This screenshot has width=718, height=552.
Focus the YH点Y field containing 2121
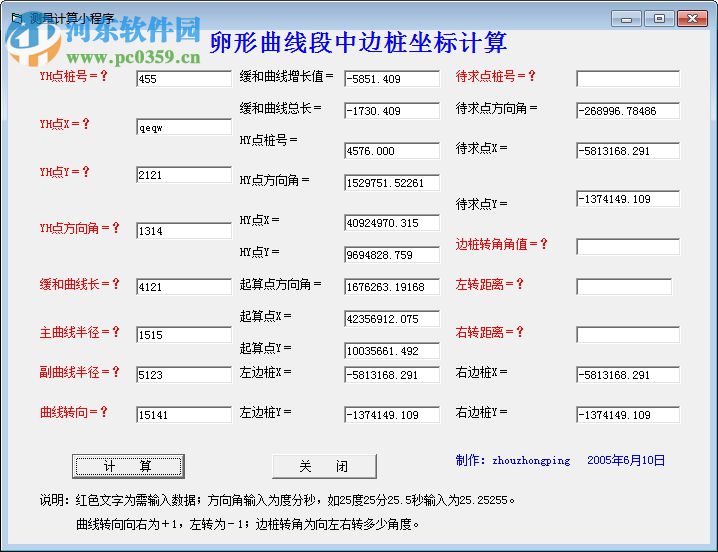[x=184, y=175]
